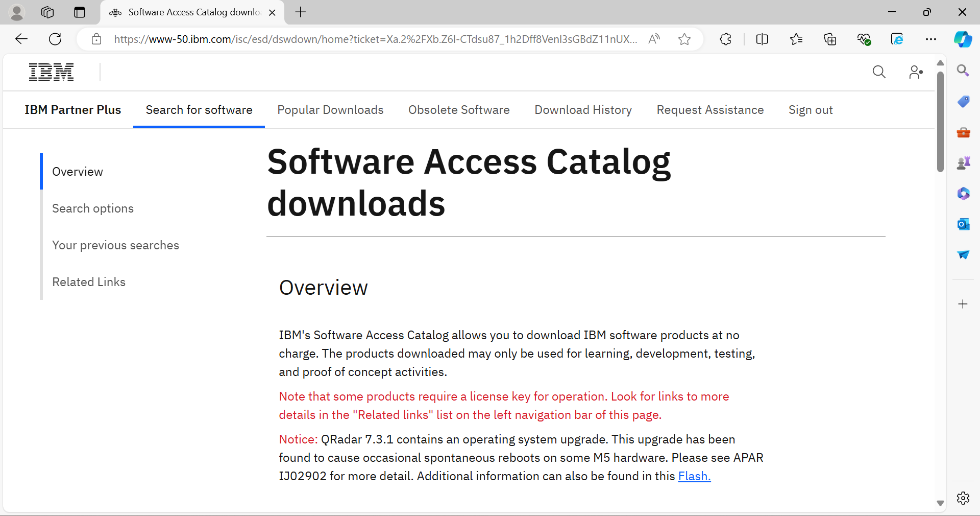Viewport: 980px width, 516px height.
Task: Open Settings and more menu
Action: pyautogui.click(x=931, y=39)
